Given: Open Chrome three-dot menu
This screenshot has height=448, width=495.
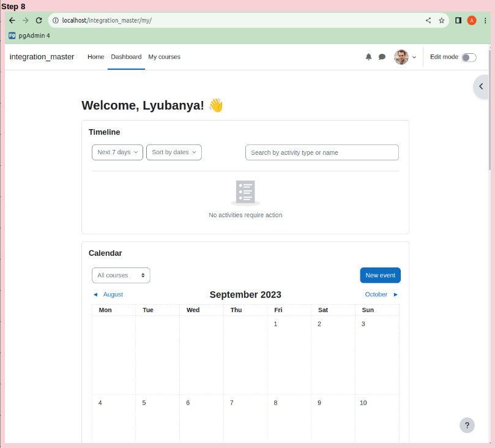Looking at the screenshot, I should point(485,21).
